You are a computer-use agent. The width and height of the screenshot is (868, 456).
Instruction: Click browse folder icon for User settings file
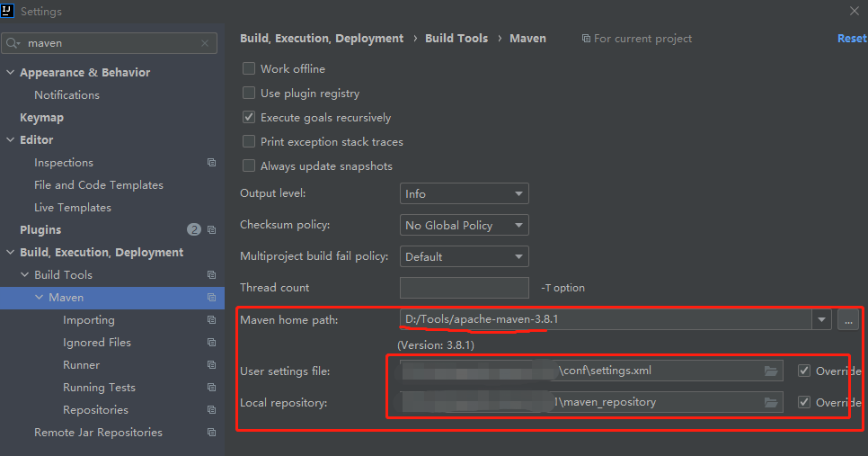770,371
